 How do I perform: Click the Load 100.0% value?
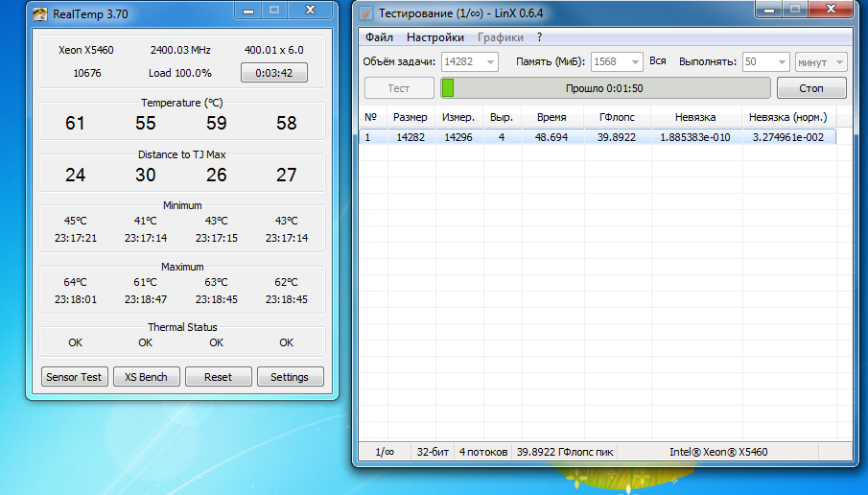[x=180, y=73]
